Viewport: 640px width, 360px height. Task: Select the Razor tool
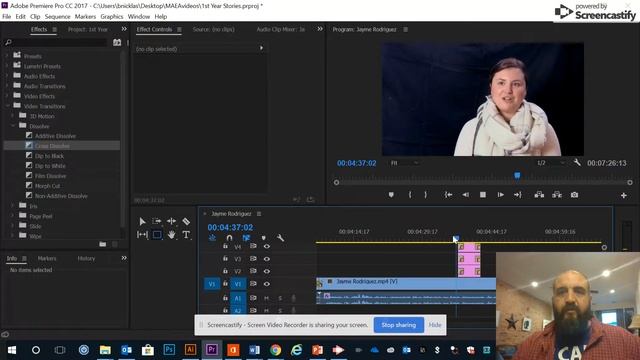pos(186,221)
